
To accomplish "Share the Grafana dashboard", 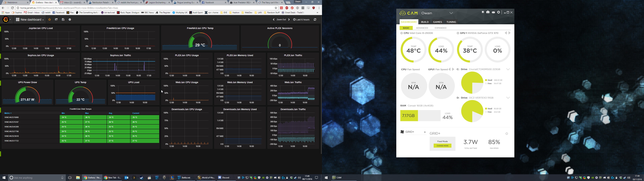I will [56, 19].
